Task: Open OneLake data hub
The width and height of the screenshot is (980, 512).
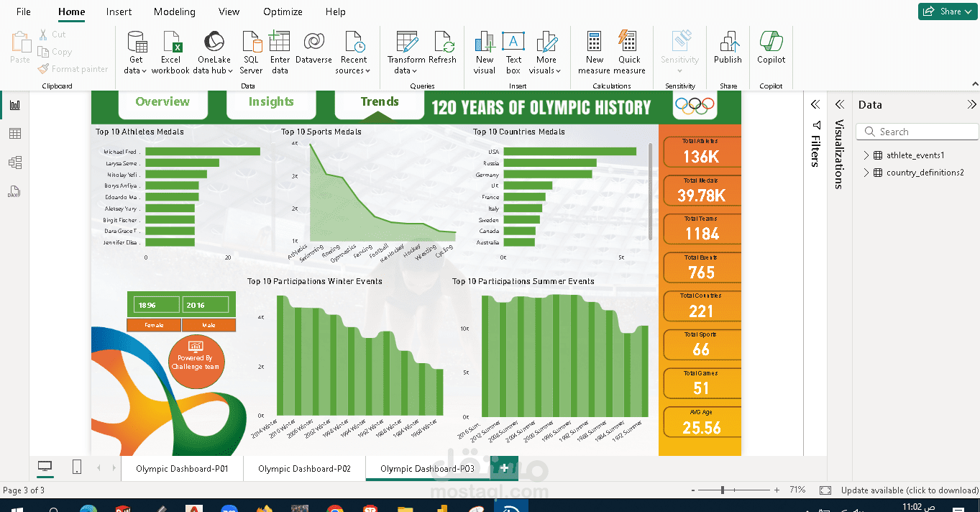Action: coord(214,52)
